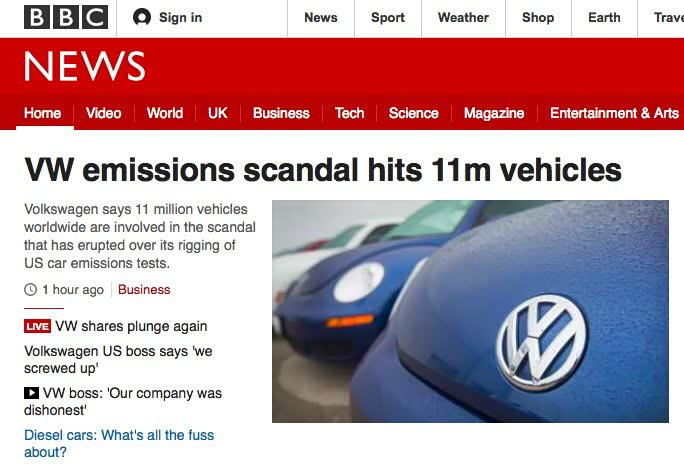Open the Sport section in top bar
This screenshot has height=473, width=684.
pyautogui.click(x=387, y=17)
